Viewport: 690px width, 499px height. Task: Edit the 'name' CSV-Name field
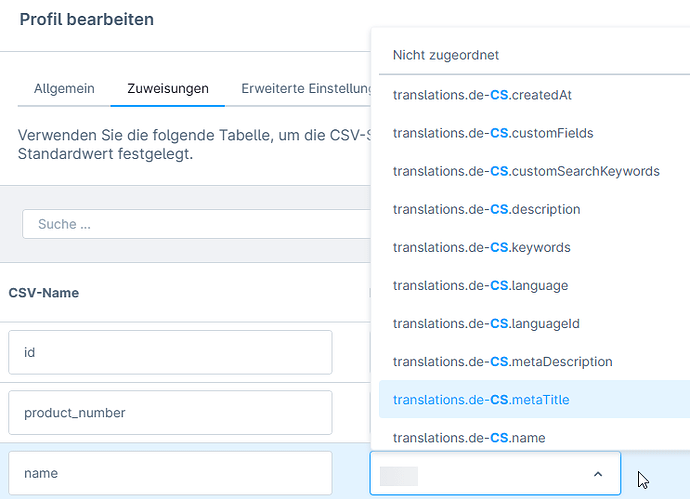click(x=170, y=473)
